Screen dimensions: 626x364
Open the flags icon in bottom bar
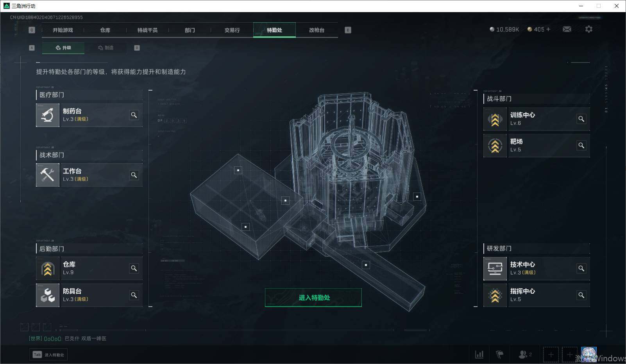[x=499, y=354]
